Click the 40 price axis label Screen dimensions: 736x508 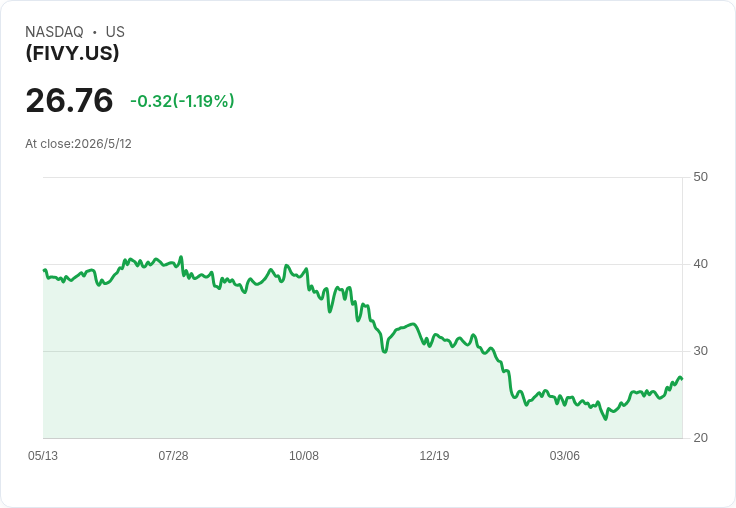coord(700,264)
